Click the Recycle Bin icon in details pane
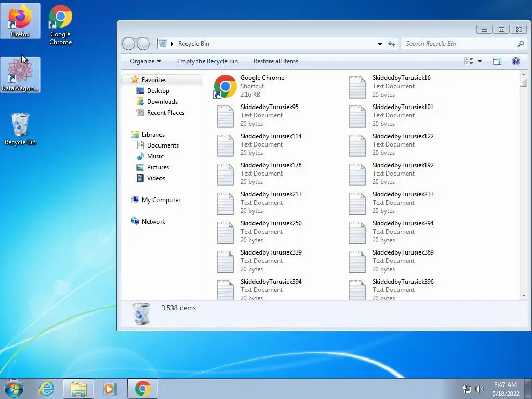532x399 pixels. coord(141,313)
